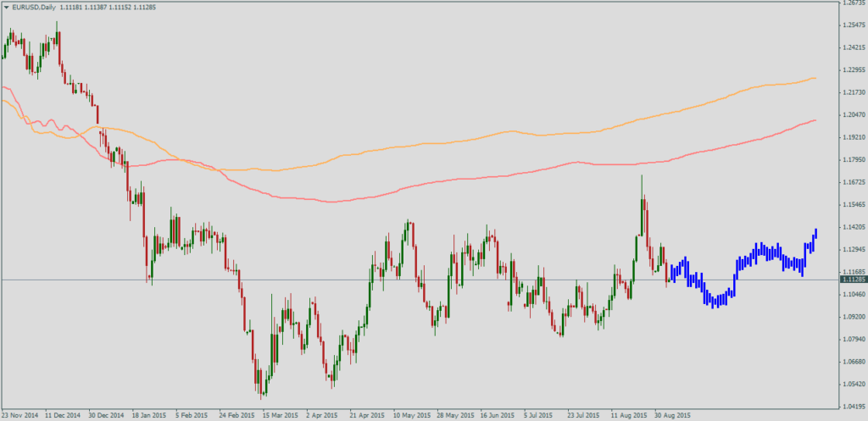Open the chart dropdown triangle beside EURUSD,Daily
The height and width of the screenshot is (421, 868).
(x=6, y=6)
